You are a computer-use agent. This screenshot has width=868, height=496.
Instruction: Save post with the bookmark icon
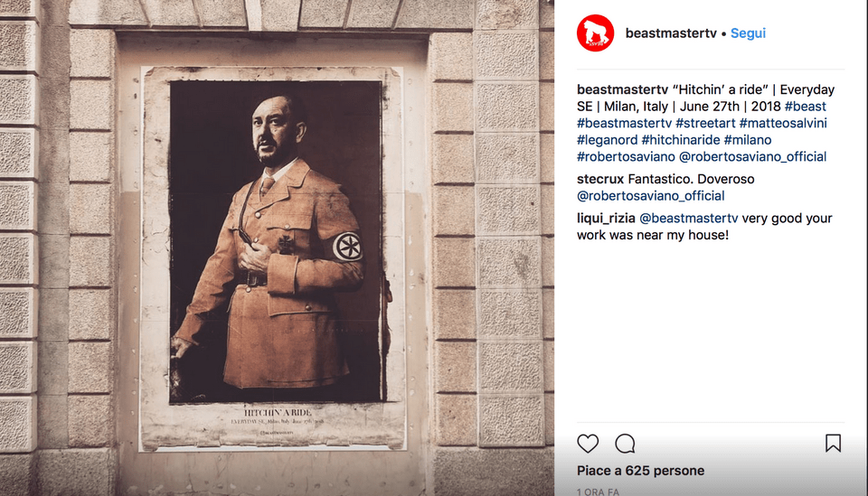tap(833, 443)
